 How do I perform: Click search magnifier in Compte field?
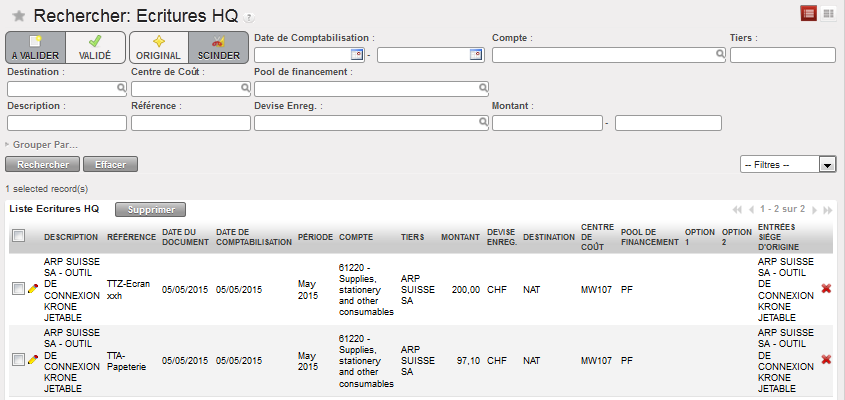point(720,54)
